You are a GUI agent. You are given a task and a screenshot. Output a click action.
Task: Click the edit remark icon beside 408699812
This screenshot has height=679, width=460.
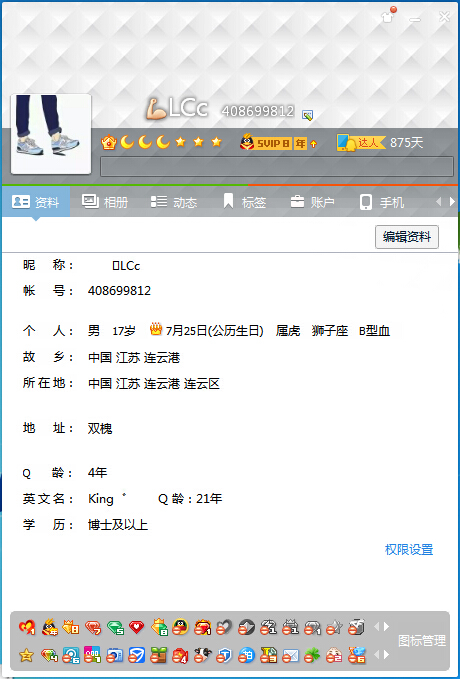point(308,115)
